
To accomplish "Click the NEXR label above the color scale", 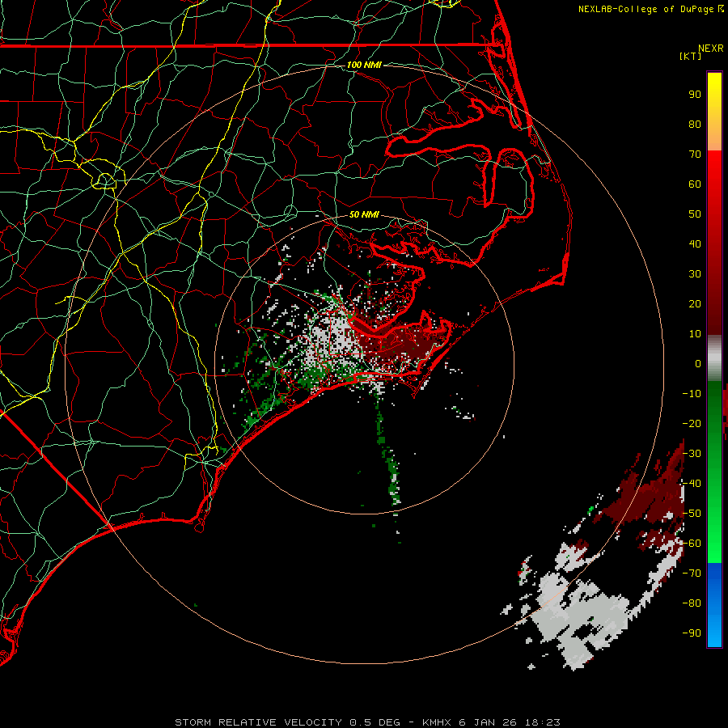I will (x=710, y=49).
